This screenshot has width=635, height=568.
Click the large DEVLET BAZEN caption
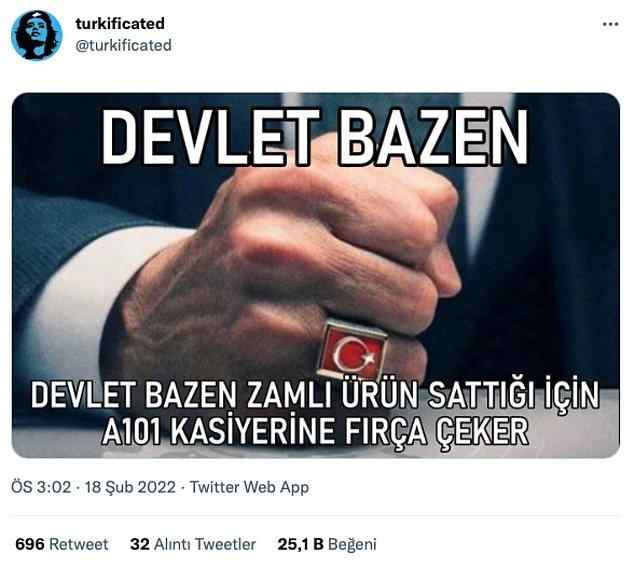click(315, 137)
